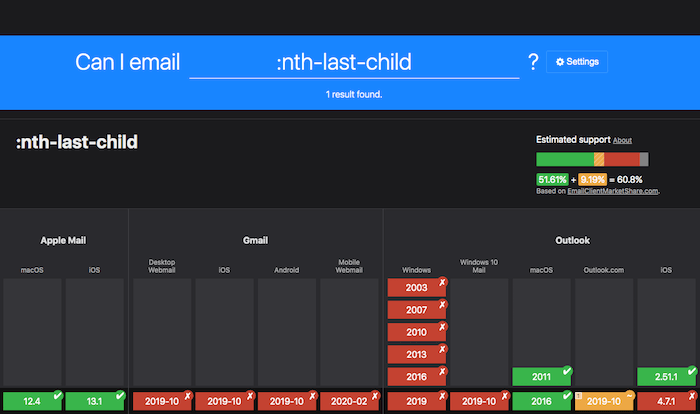Click Gmail Android 2019-10 cell
Viewport: 700px width, 414px height.
(287, 401)
